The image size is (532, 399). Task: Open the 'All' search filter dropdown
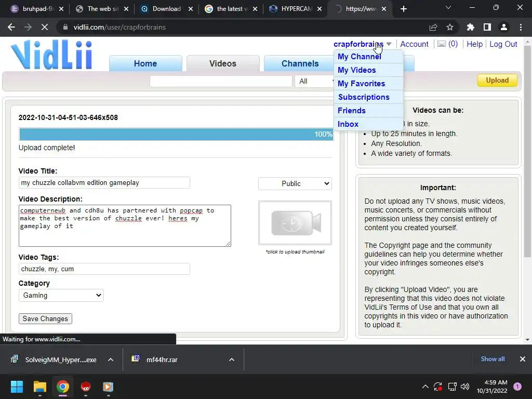click(x=314, y=81)
